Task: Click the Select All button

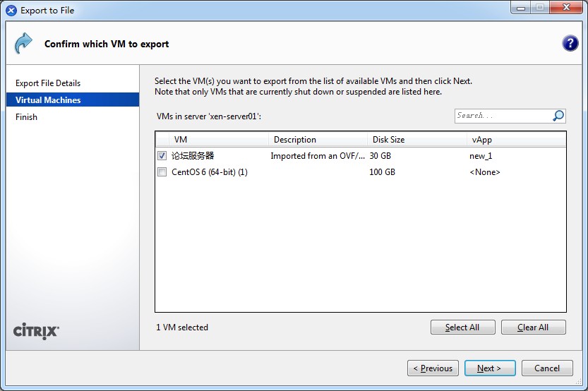Action: coord(463,327)
